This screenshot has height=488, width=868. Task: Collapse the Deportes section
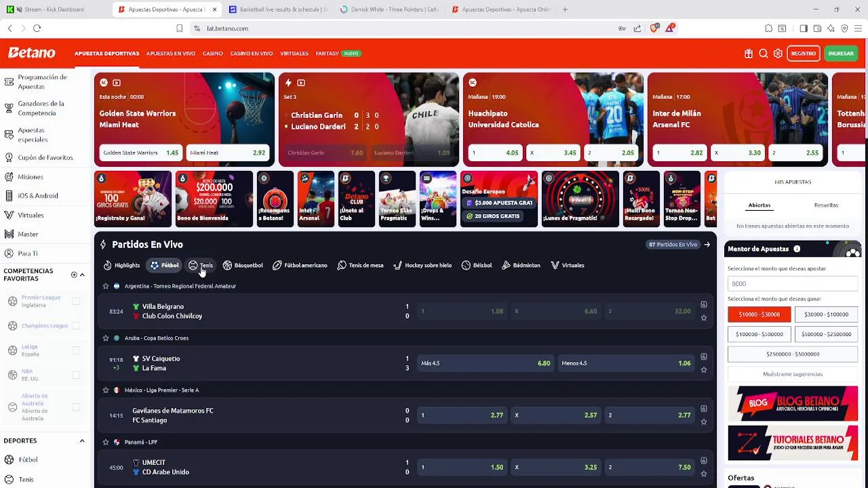(82, 441)
